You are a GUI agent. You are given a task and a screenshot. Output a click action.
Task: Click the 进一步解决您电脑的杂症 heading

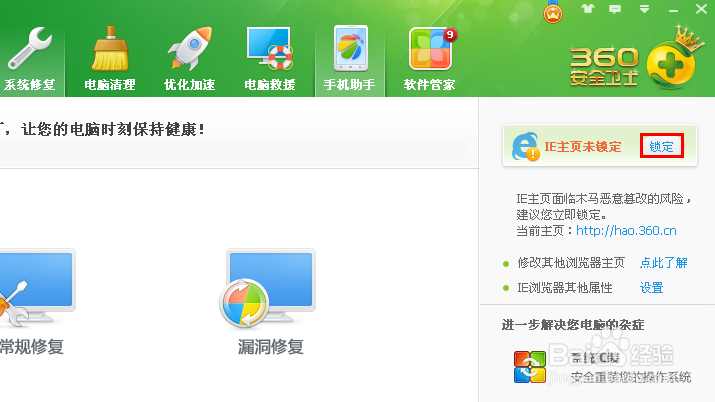click(x=573, y=325)
